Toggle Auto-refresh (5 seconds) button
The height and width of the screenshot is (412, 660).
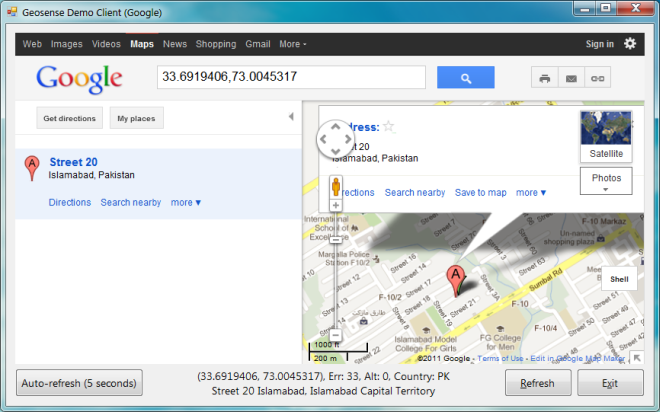[79, 383]
